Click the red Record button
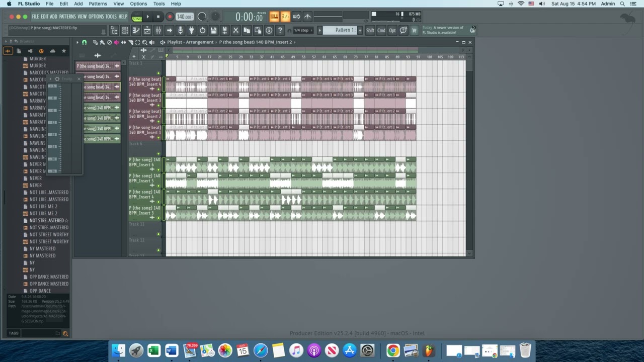This screenshot has width=644, height=362. point(170,17)
